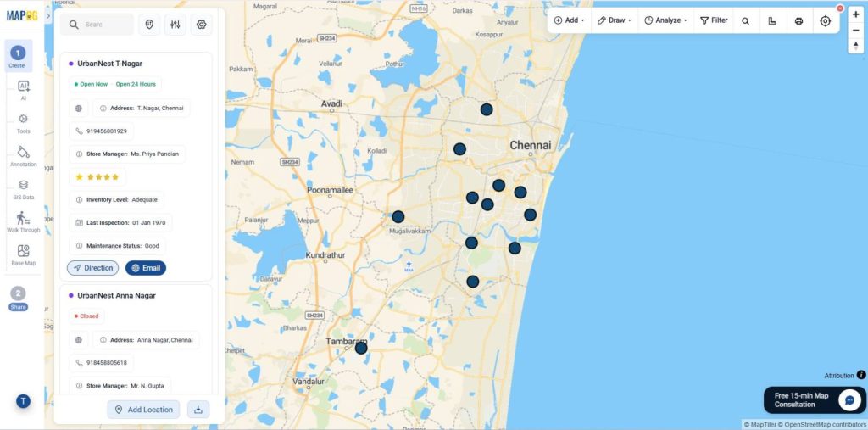Click the map search magnifier icon
This screenshot has height=430, width=868.
pyautogui.click(x=745, y=21)
